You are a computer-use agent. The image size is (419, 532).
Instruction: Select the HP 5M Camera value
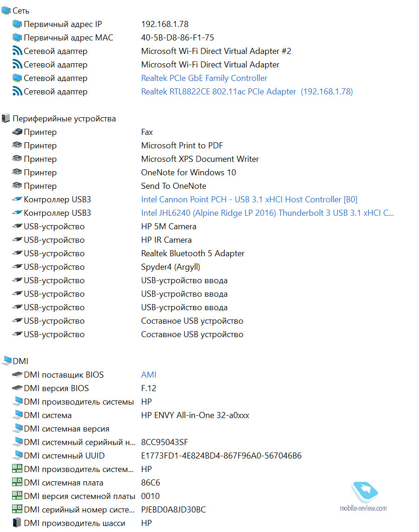(169, 226)
